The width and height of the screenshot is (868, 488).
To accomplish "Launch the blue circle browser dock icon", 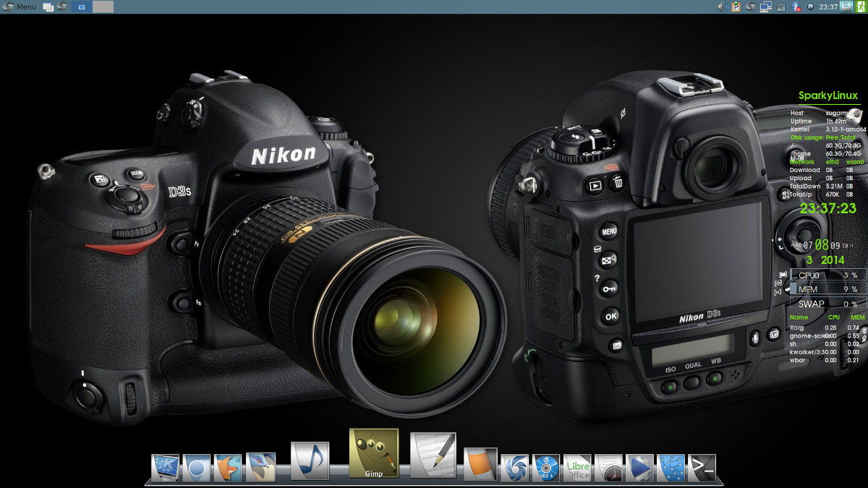I will 196,467.
